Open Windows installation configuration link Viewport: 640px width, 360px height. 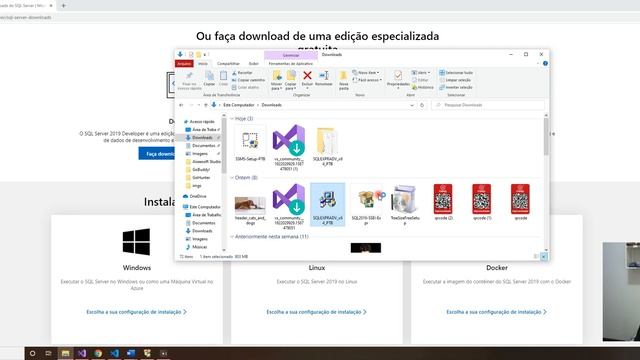pyautogui.click(x=136, y=312)
